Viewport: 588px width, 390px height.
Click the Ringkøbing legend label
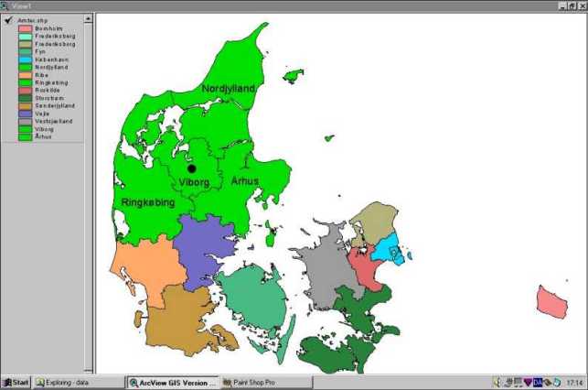[x=51, y=83]
